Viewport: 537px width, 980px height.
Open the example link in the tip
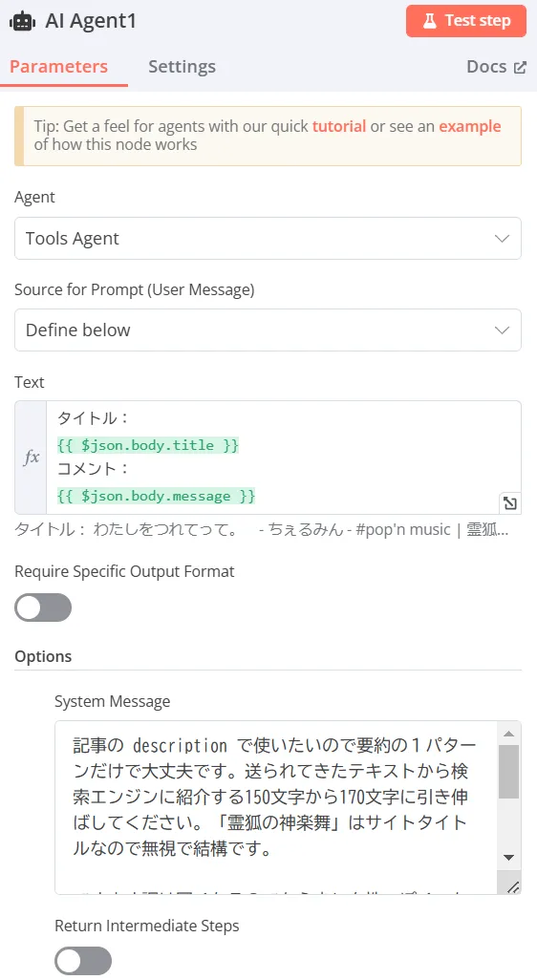[x=469, y=126]
